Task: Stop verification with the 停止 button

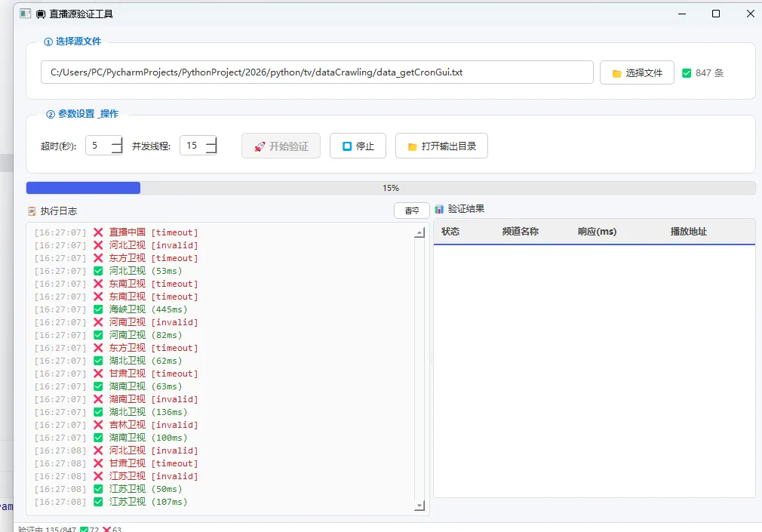Action: [358, 146]
